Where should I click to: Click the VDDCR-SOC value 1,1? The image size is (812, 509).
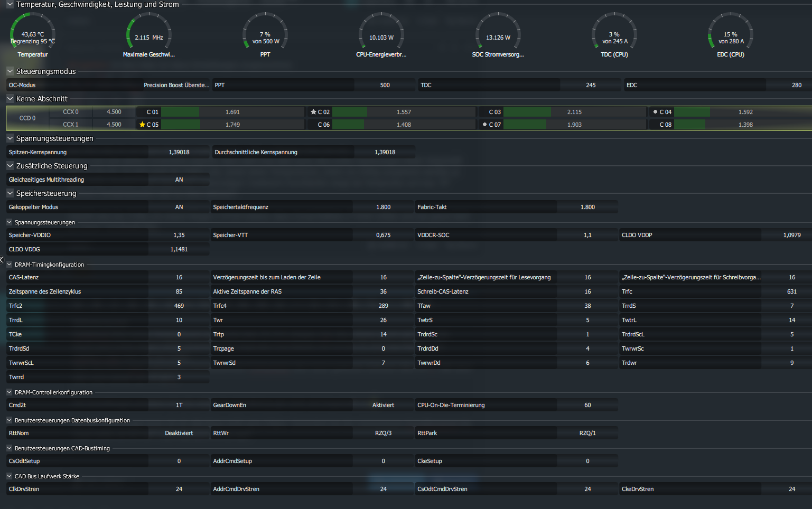coord(587,235)
